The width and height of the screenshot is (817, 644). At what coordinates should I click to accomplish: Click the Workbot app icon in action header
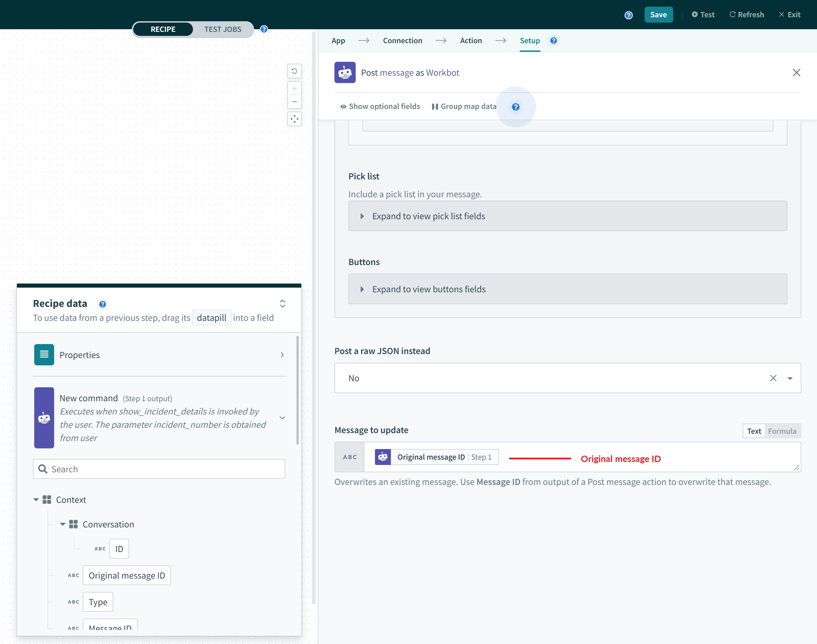coord(345,72)
